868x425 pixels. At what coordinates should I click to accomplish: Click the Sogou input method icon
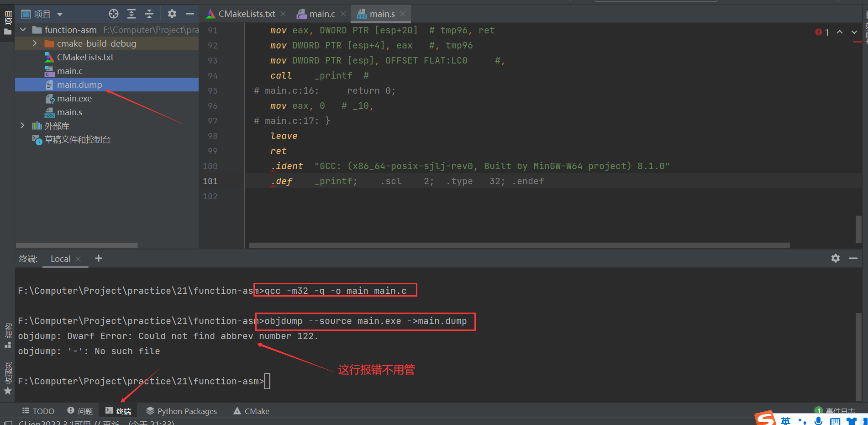click(x=765, y=419)
